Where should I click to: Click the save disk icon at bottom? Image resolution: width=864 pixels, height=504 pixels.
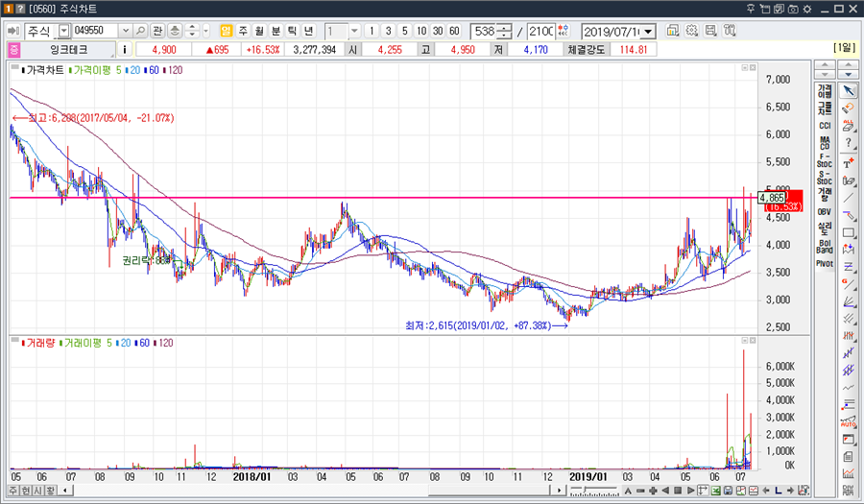(x=728, y=491)
